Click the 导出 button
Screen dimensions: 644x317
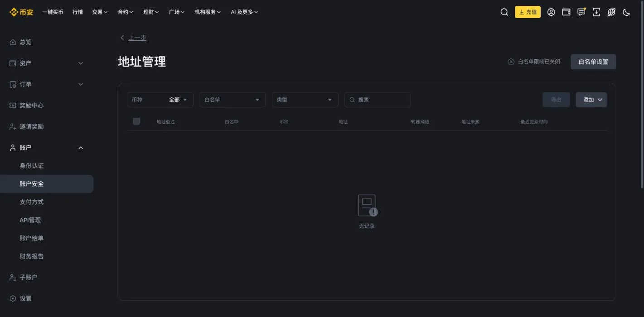[x=556, y=100]
